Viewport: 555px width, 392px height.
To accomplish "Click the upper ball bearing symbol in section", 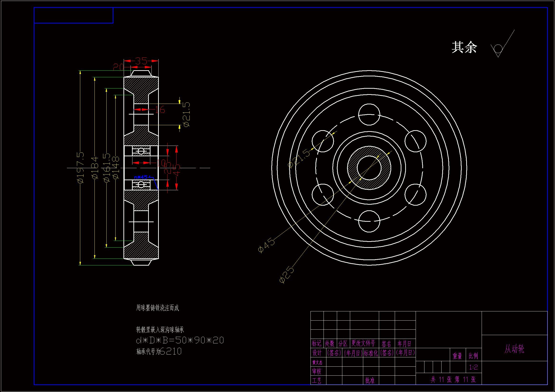I will [141, 151].
